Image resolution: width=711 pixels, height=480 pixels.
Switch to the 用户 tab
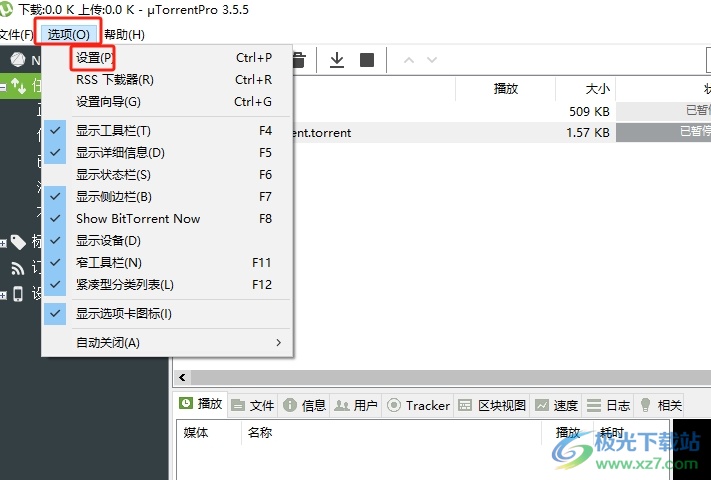point(356,405)
